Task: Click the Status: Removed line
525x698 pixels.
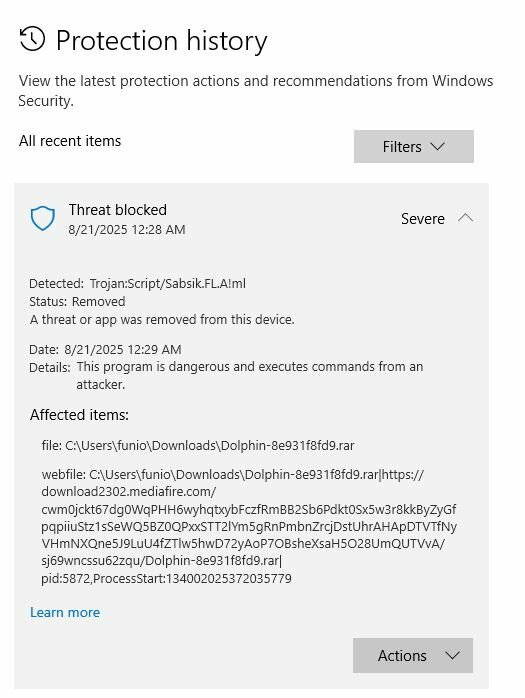Action: 77,301
